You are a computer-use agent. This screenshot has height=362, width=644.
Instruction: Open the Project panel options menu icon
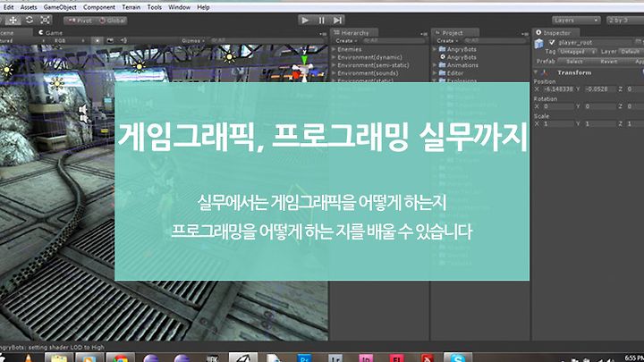point(524,34)
